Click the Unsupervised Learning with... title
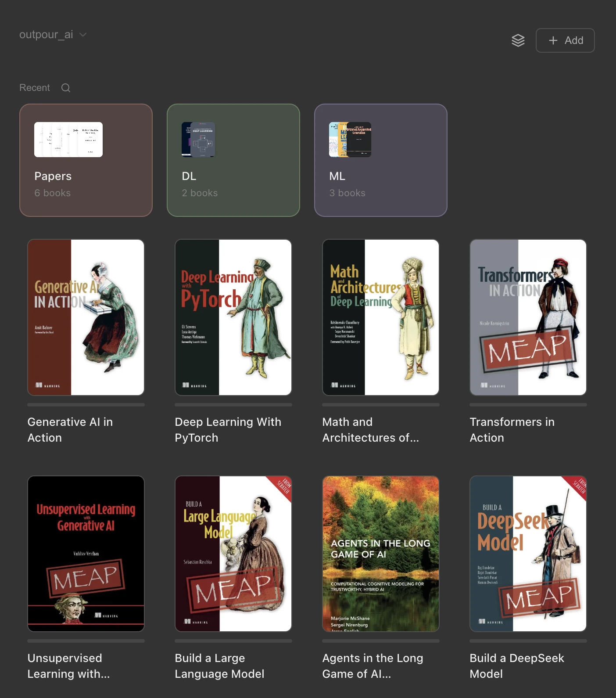 69,666
